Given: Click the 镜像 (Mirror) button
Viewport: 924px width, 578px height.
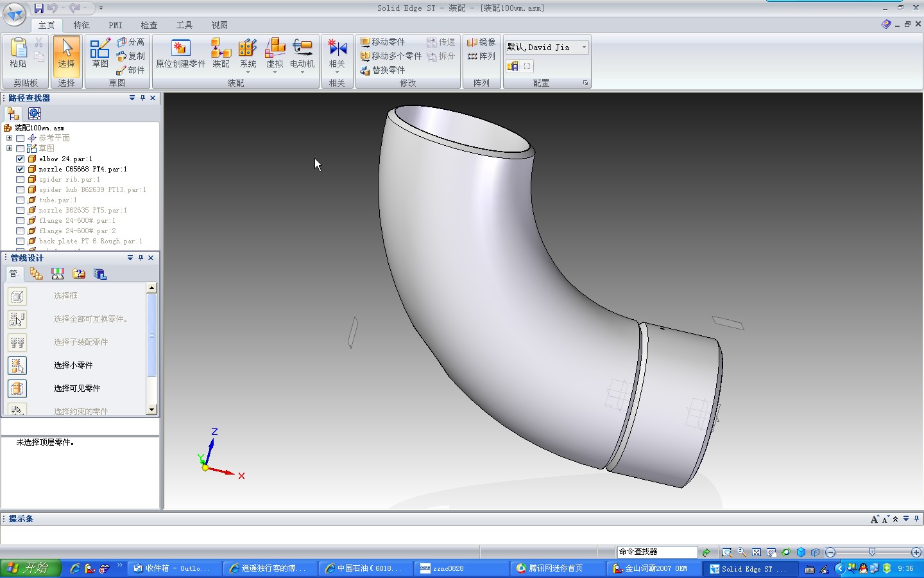Looking at the screenshot, I should 481,42.
